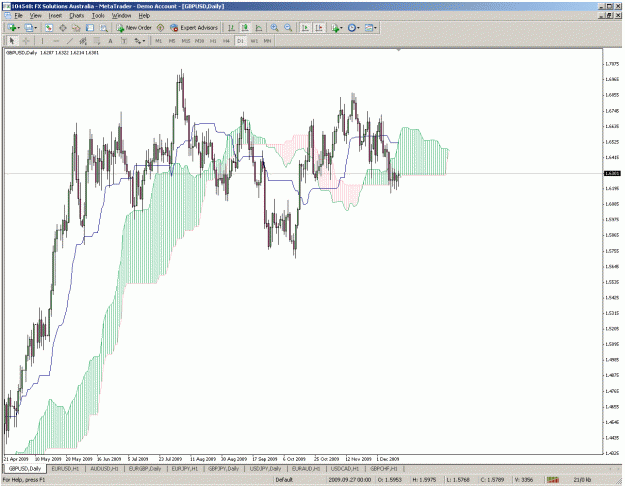Toggle Chart Shift icon
The height and width of the screenshot is (486, 625).
[x=319, y=28]
